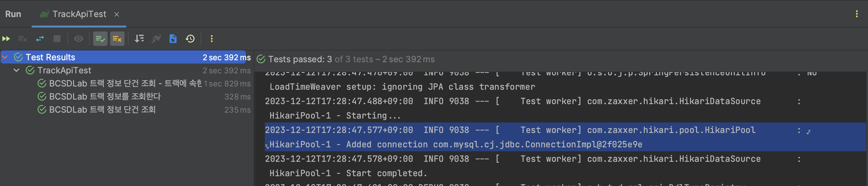
Task: Open Run panel options kebab menu
Action: pyautogui.click(x=857, y=14)
